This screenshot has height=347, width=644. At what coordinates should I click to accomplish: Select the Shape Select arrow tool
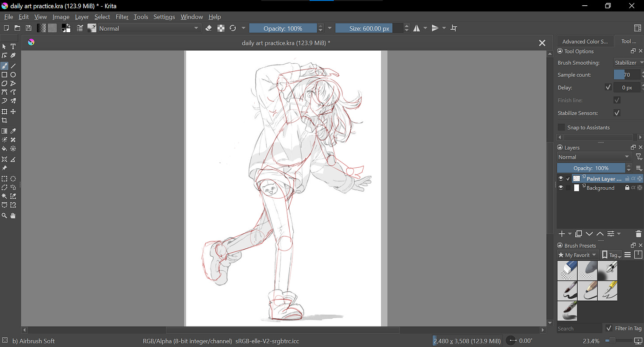pyautogui.click(x=4, y=46)
